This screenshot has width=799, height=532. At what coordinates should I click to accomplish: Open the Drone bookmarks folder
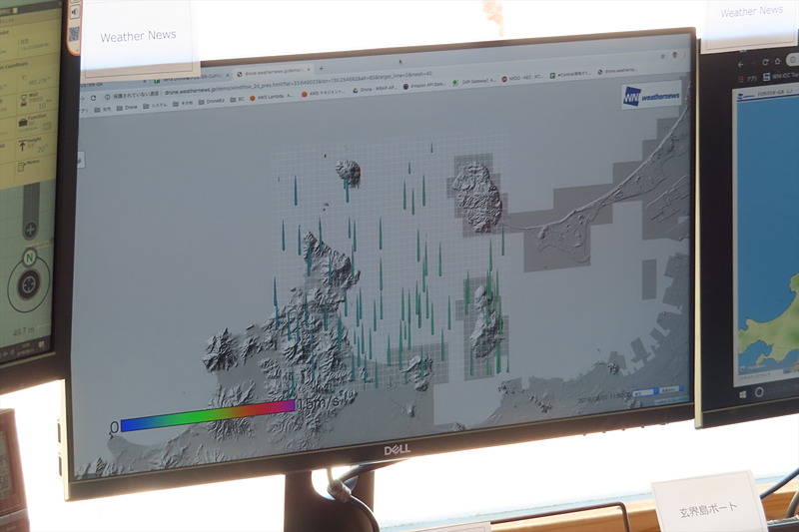coord(127,108)
